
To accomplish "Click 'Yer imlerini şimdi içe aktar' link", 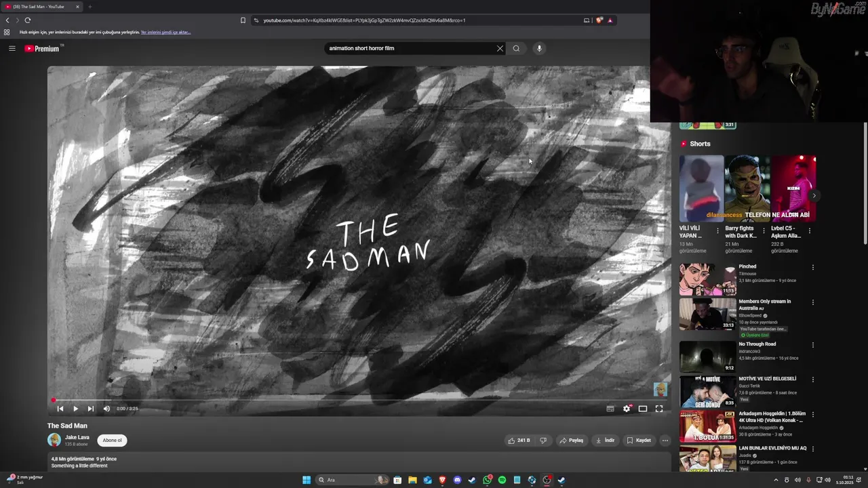I will pos(165,32).
